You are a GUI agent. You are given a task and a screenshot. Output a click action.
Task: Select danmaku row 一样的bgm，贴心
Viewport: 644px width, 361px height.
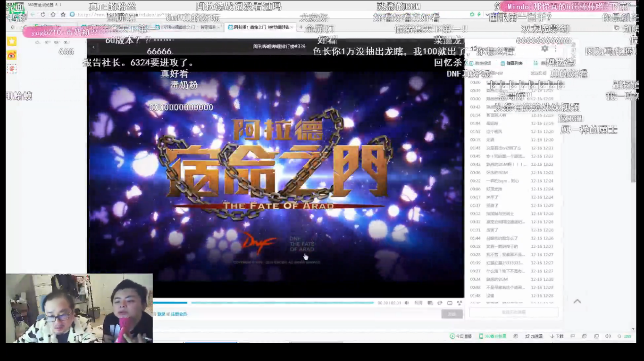514,181
